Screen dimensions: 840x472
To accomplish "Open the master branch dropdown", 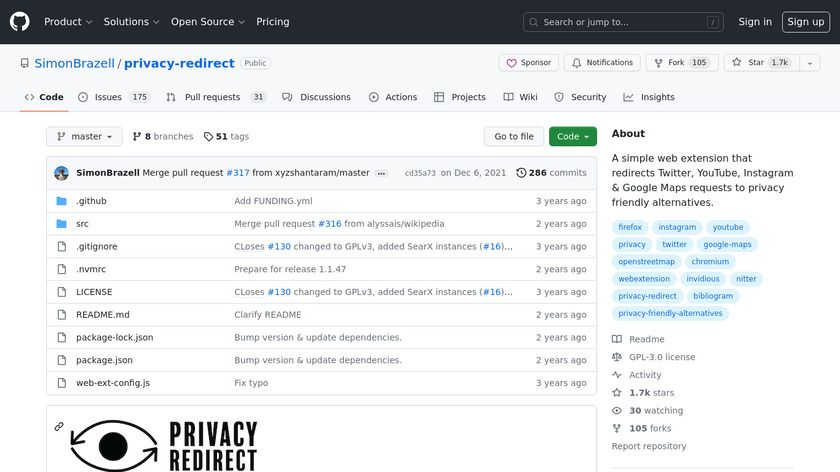I will click(84, 137).
